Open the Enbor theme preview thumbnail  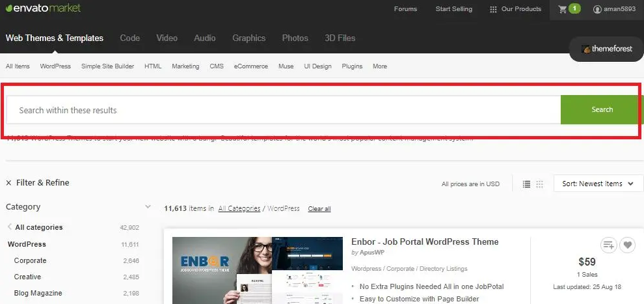[x=258, y=270]
